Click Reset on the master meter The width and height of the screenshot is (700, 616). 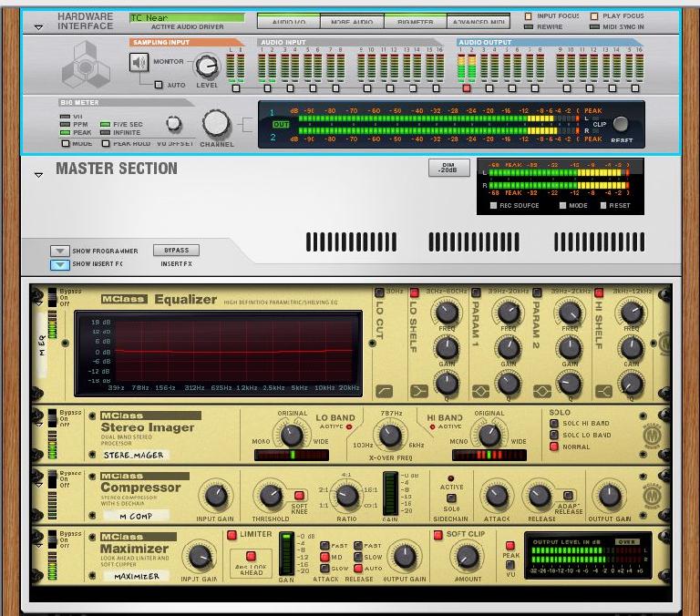(x=603, y=205)
